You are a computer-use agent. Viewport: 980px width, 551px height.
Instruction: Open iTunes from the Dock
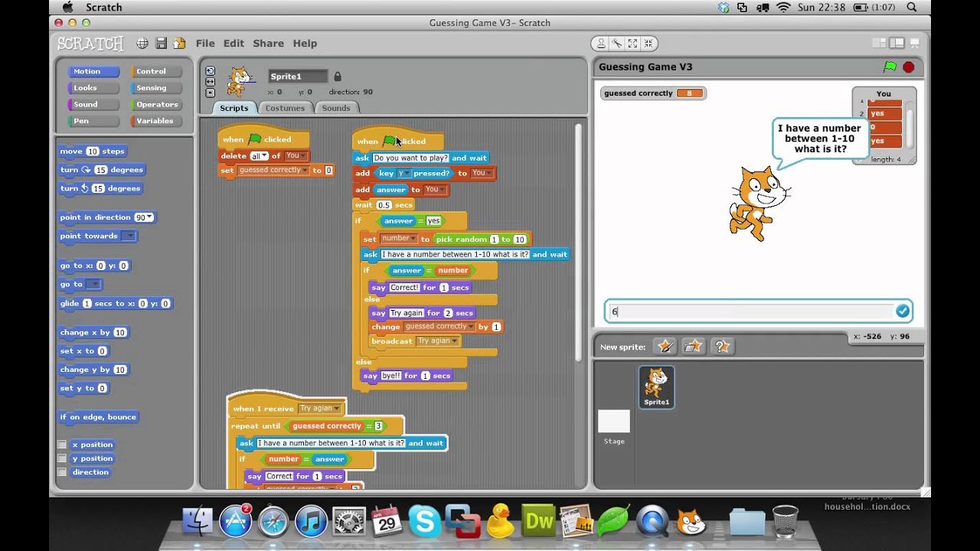tap(312, 521)
